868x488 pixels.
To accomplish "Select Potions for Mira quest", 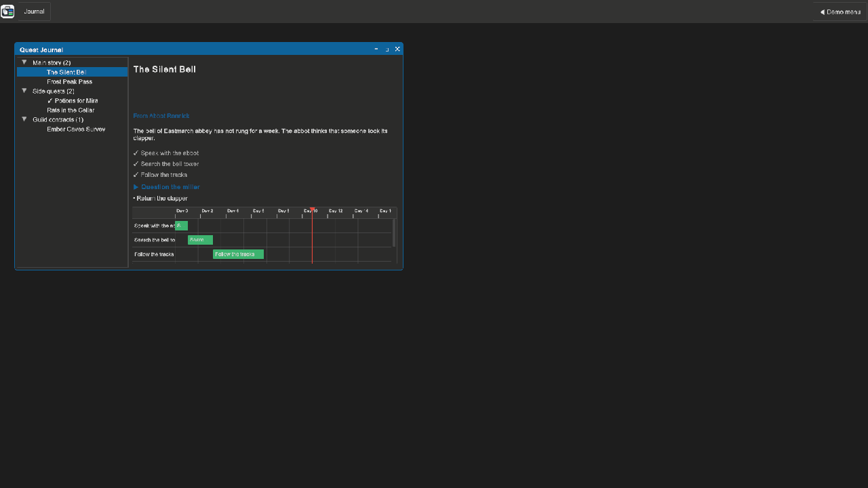I will (x=72, y=100).
